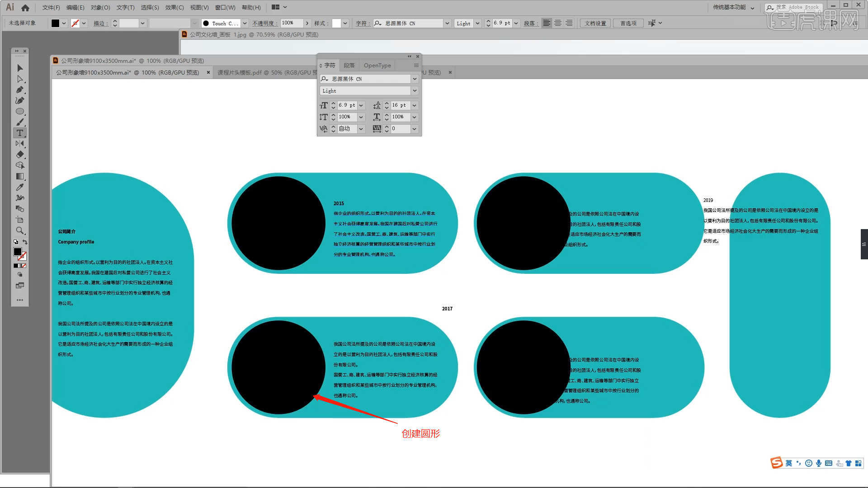Select the Zoom tool in toolbar
The image size is (868, 488).
pyautogui.click(x=19, y=230)
